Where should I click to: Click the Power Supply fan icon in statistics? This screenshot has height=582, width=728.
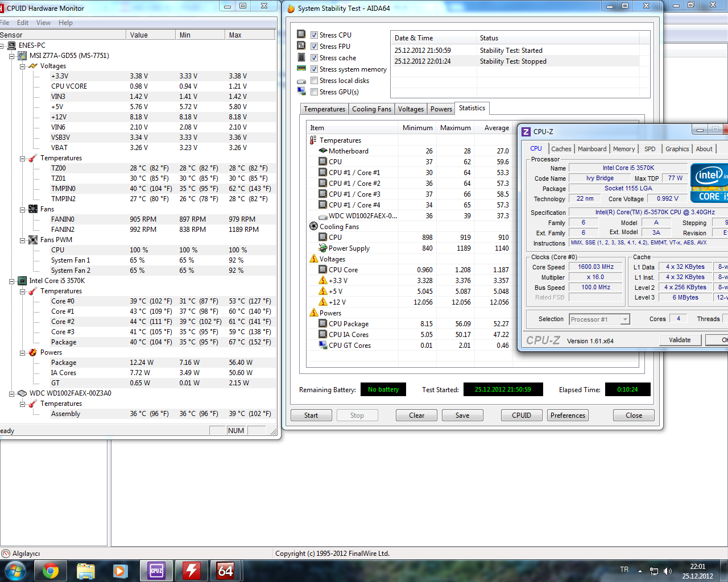[x=323, y=248]
